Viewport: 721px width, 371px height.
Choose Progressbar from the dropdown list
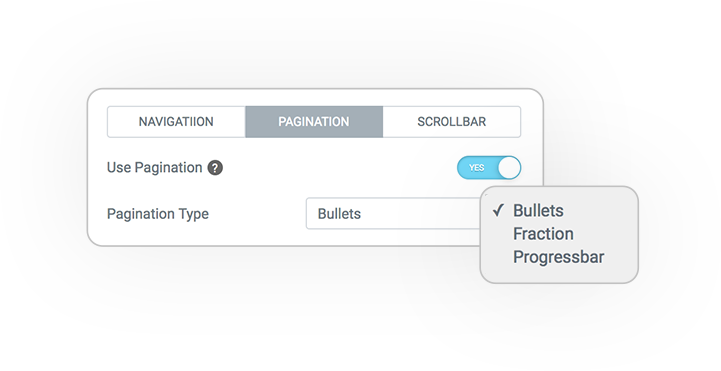[558, 257]
